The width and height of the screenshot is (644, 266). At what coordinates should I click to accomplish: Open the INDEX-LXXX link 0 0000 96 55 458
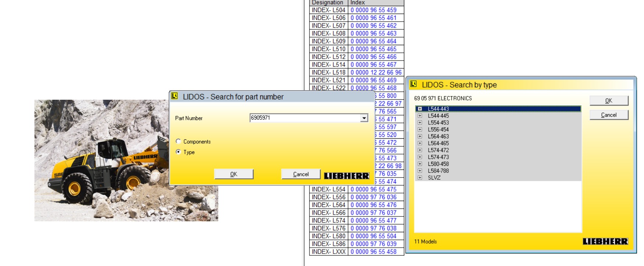373,252
